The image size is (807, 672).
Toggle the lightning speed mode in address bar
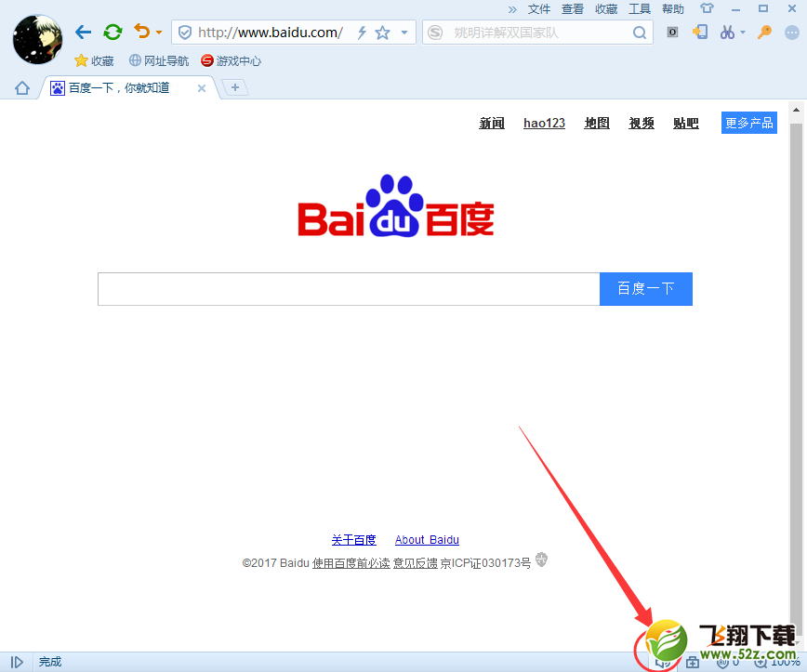363,32
